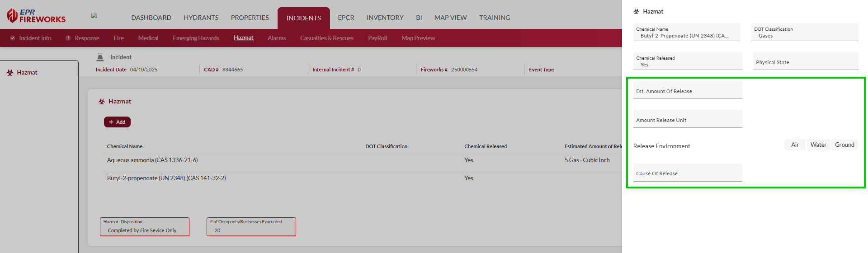Switch to the Hydrants tab

[x=201, y=18]
